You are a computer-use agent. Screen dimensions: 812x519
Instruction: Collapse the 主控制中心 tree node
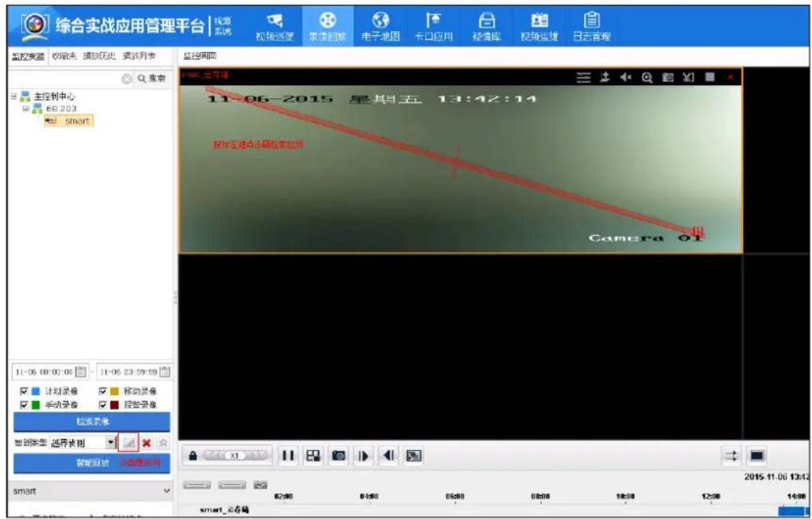[x=14, y=96]
